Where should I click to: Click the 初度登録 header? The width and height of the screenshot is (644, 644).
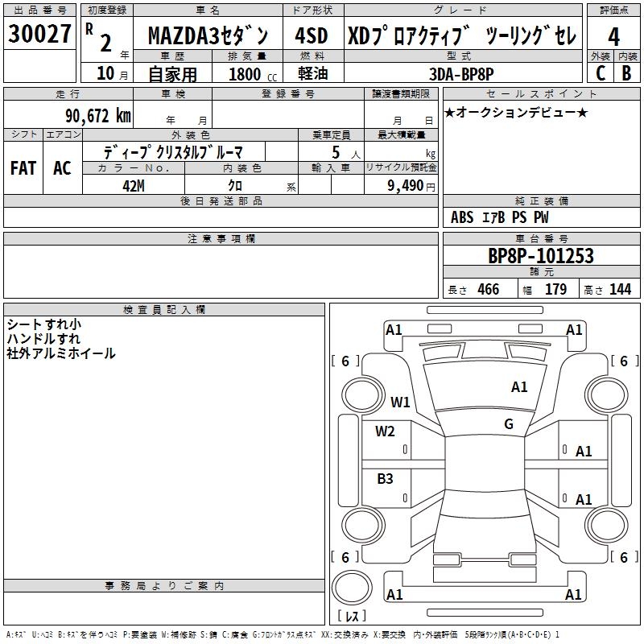click(107, 10)
